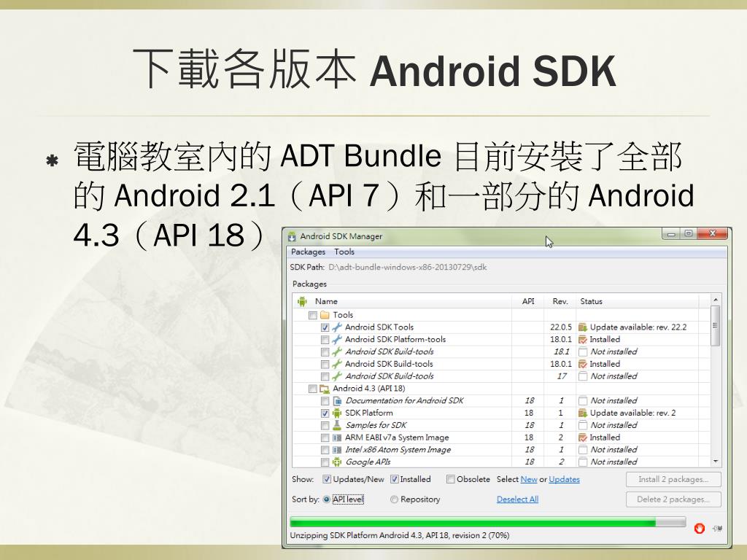Viewport: 747px width, 560px height.
Task: Click the Android SDK Tools wrench icon
Action: [337, 327]
